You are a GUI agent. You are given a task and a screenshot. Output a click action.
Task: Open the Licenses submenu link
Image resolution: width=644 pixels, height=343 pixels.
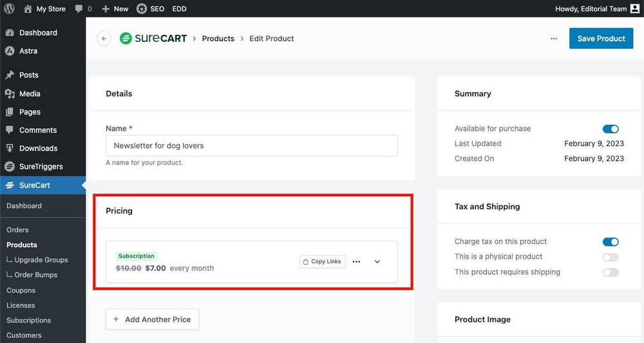click(x=21, y=305)
